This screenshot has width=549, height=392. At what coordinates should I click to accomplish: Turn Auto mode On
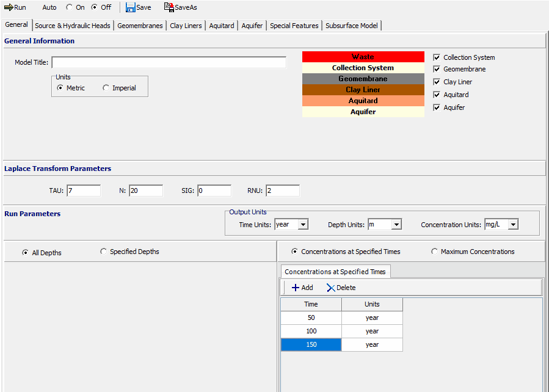click(x=70, y=7)
